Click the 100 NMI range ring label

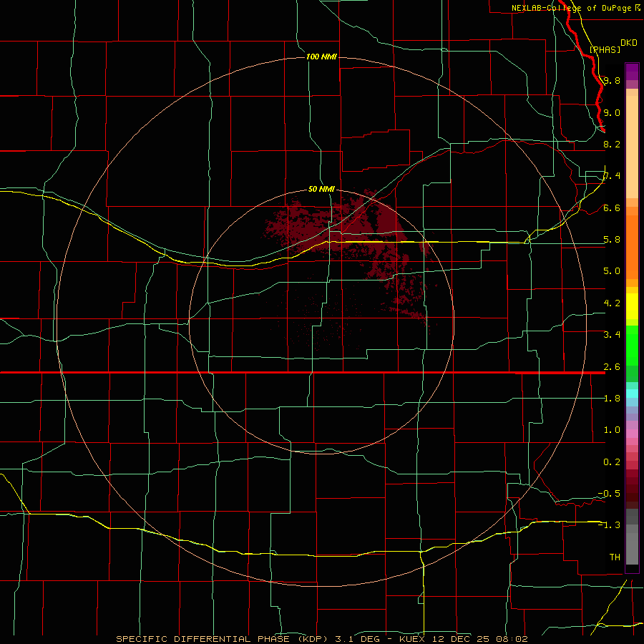321,57
